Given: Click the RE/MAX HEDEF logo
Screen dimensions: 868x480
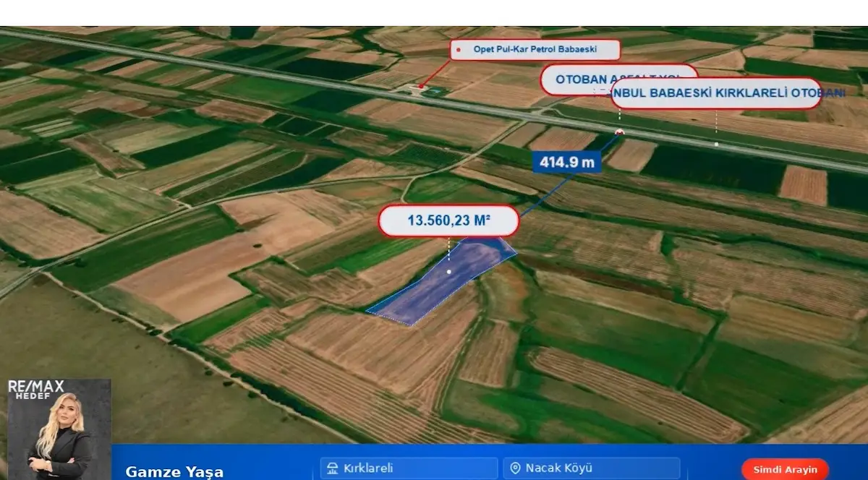Looking at the screenshot, I should coord(36,390).
